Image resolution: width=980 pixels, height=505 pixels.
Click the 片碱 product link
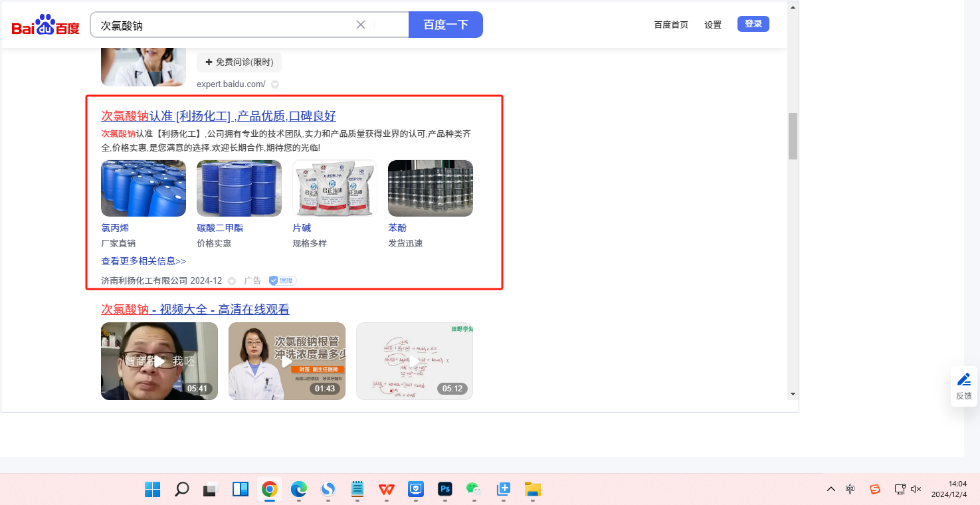pyautogui.click(x=302, y=228)
